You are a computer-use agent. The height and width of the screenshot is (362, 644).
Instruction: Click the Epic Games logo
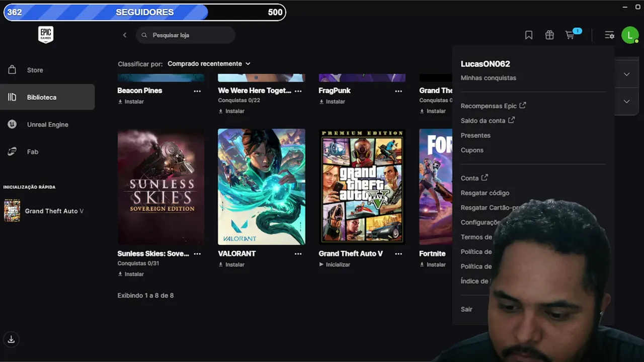(x=46, y=35)
